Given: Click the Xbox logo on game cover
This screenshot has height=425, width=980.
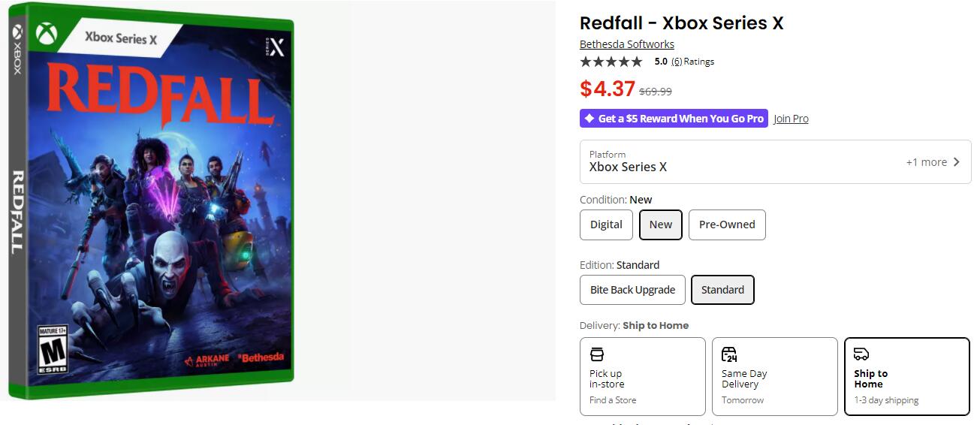Looking at the screenshot, I should coord(47,35).
